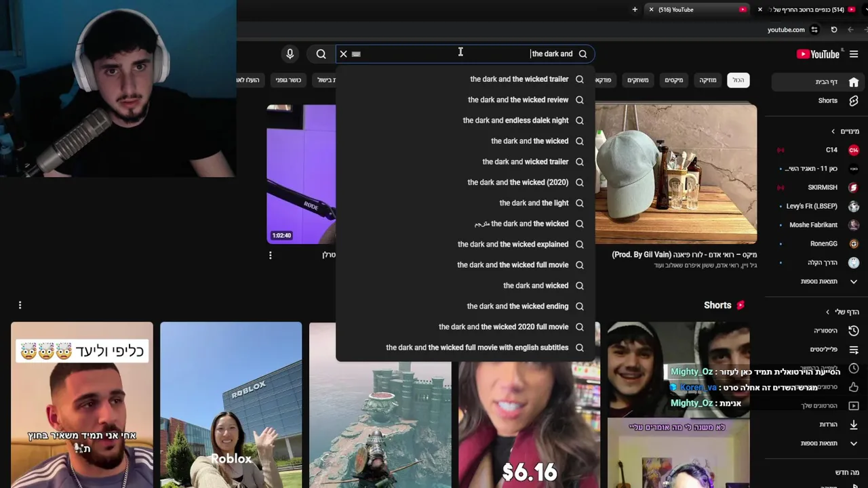Open the היסטוריה history sidebar item

coord(817,331)
